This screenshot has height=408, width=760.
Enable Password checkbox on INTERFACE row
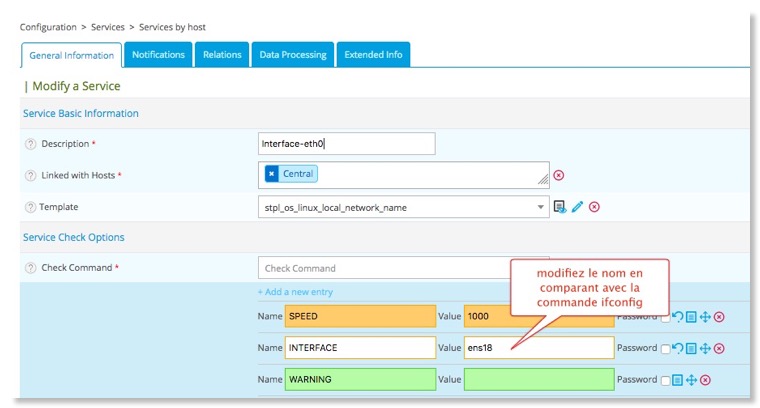click(665, 348)
